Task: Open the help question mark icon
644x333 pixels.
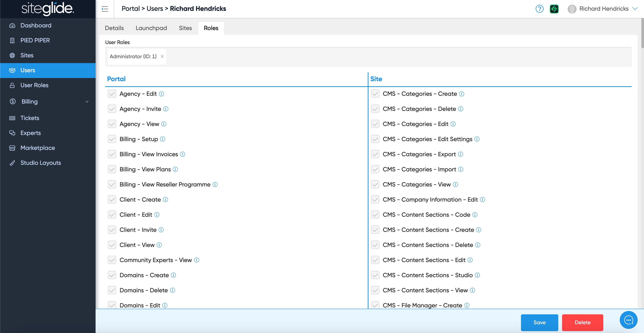Action: [x=539, y=9]
